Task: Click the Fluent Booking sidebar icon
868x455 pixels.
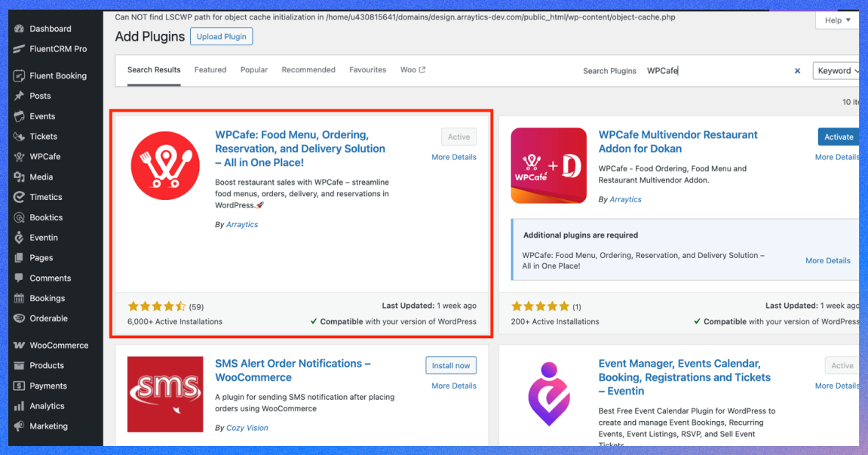Action: coord(20,75)
